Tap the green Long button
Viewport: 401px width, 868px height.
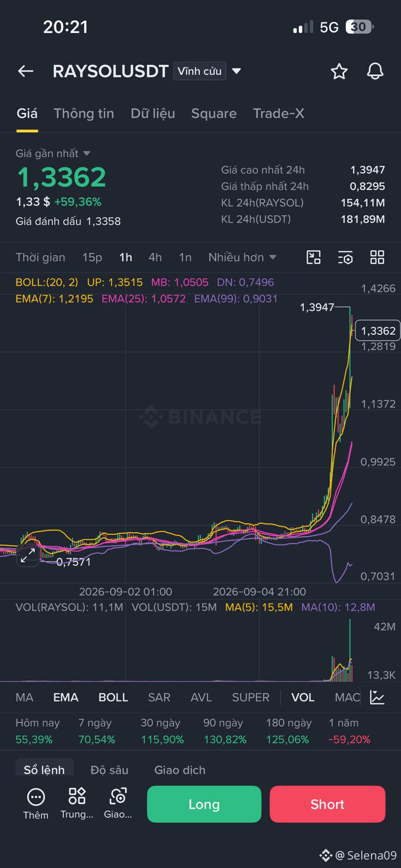tap(204, 804)
